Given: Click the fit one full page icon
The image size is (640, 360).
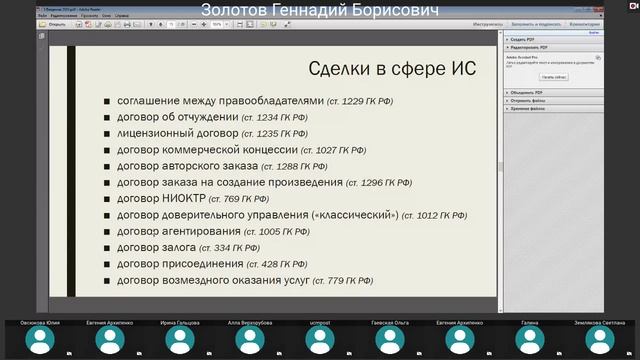Looking at the screenshot, I should 250,24.
